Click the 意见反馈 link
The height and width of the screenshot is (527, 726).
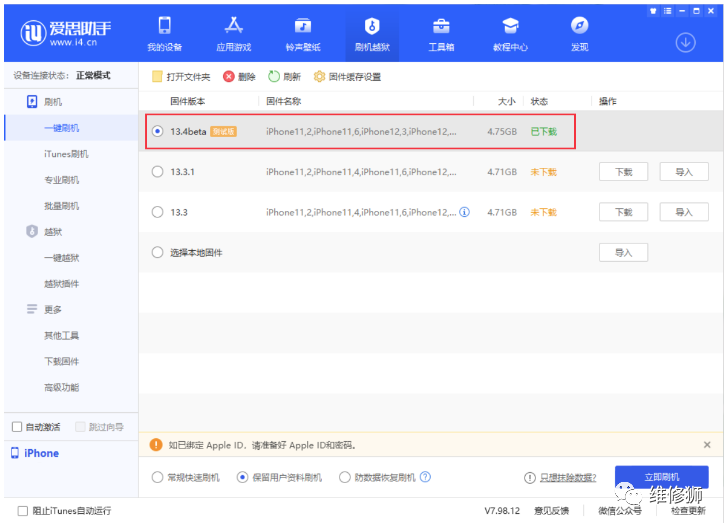coord(551,510)
